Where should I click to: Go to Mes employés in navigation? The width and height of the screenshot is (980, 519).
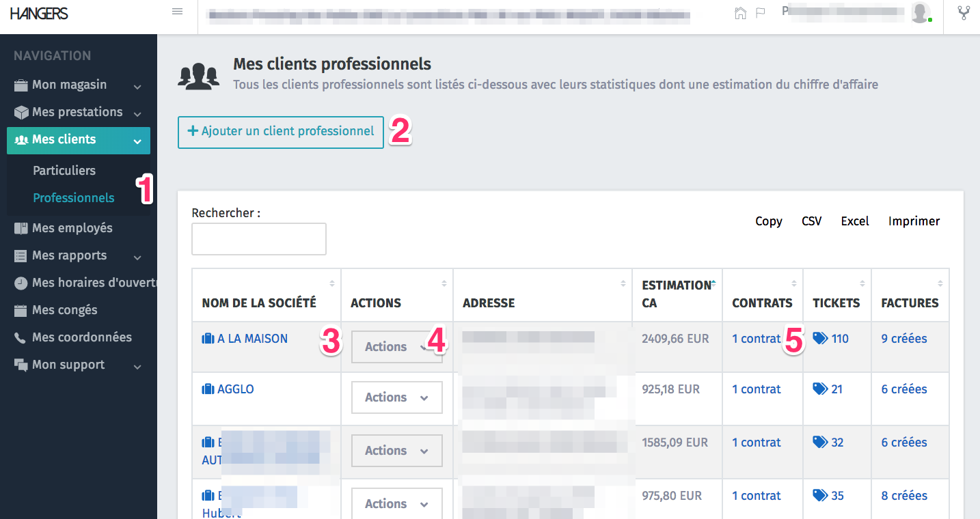pos(72,228)
